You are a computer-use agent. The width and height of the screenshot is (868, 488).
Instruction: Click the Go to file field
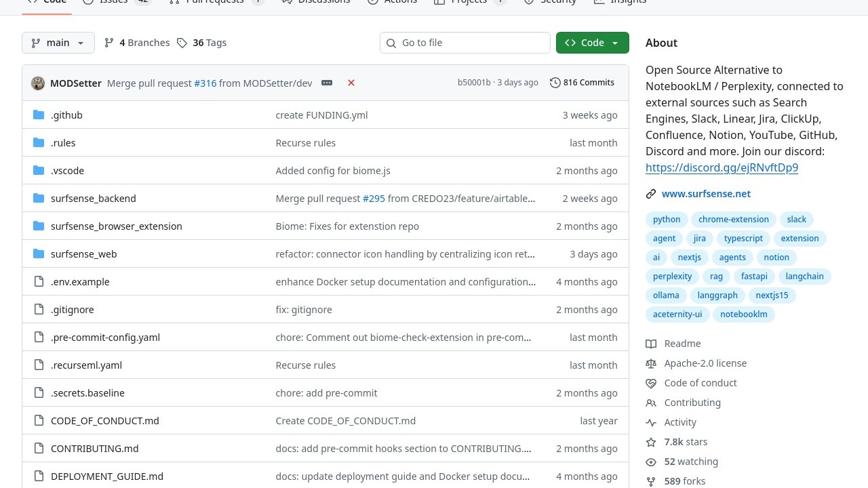465,43
